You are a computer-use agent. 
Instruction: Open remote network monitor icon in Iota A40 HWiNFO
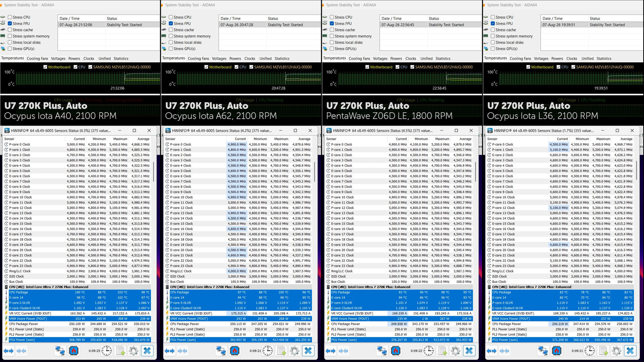pyautogui.click(x=60, y=351)
